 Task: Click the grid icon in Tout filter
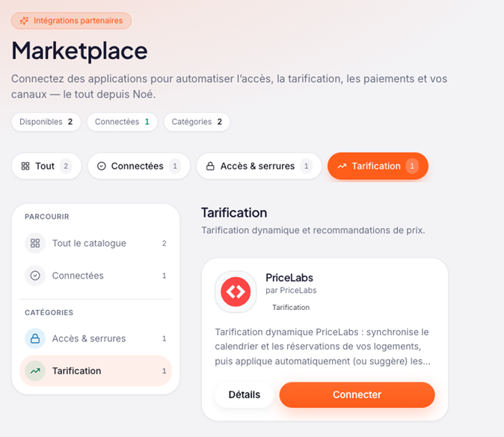[x=25, y=166]
